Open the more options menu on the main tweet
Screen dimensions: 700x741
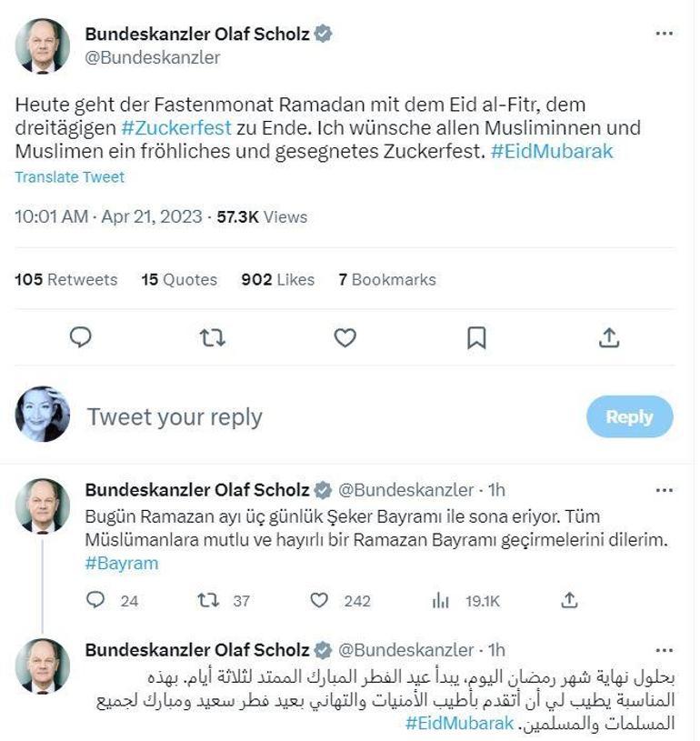pyautogui.click(x=663, y=33)
